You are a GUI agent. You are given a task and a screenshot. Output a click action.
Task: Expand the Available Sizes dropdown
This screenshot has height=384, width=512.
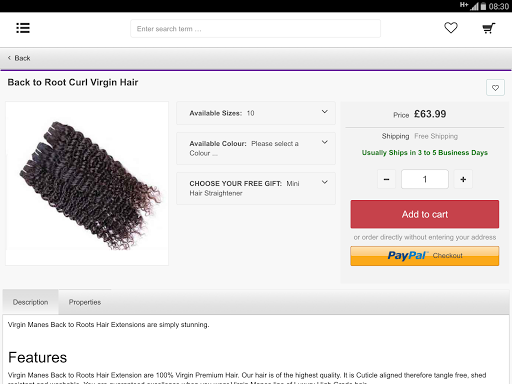point(256,113)
